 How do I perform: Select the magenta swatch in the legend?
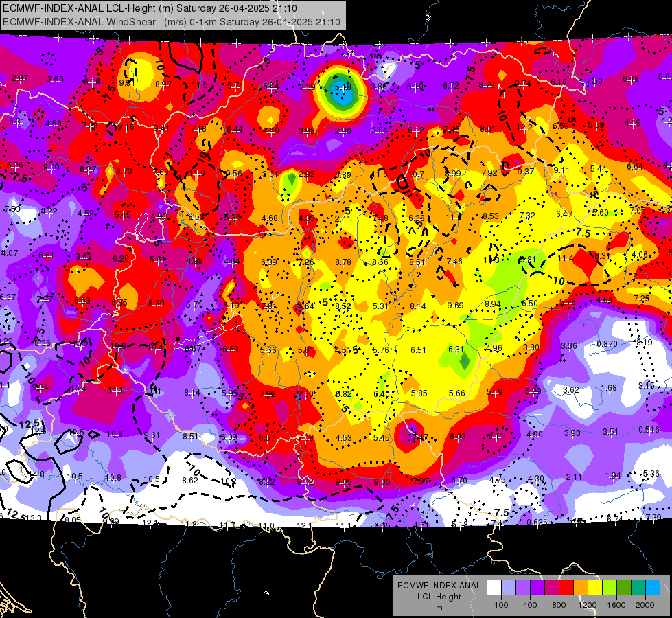click(552, 588)
